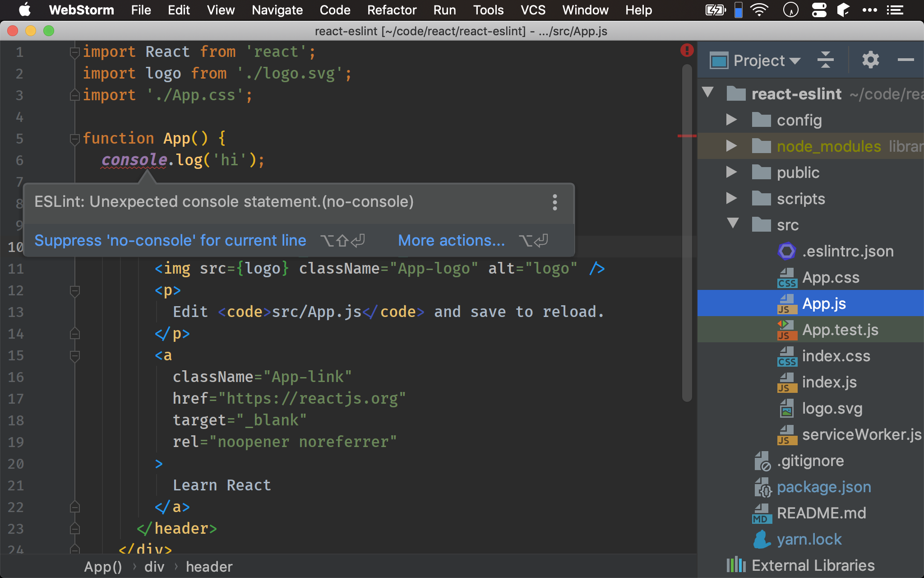
Task: Select App.test.js in the project tree
Action: [810, 330]
